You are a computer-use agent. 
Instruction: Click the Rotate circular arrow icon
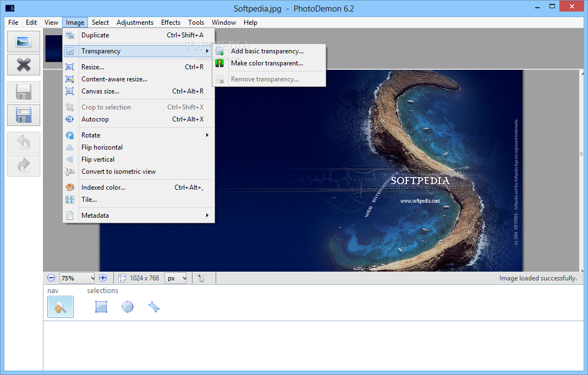[70, 135]
